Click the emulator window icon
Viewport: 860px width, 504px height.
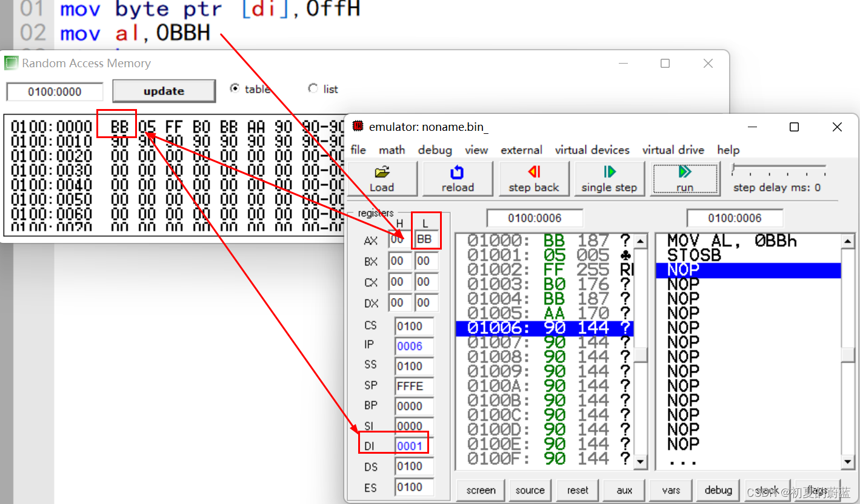(358, 126)
